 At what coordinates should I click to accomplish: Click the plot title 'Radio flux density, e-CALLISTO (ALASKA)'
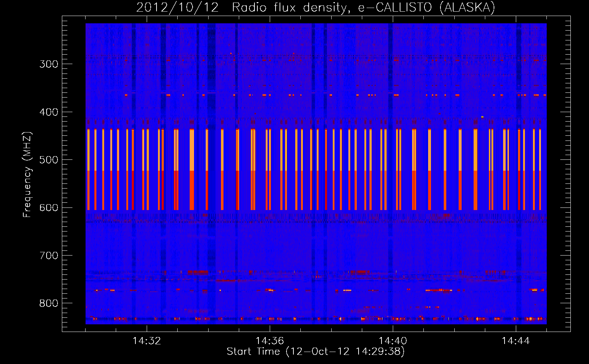(x=363, y=7)
